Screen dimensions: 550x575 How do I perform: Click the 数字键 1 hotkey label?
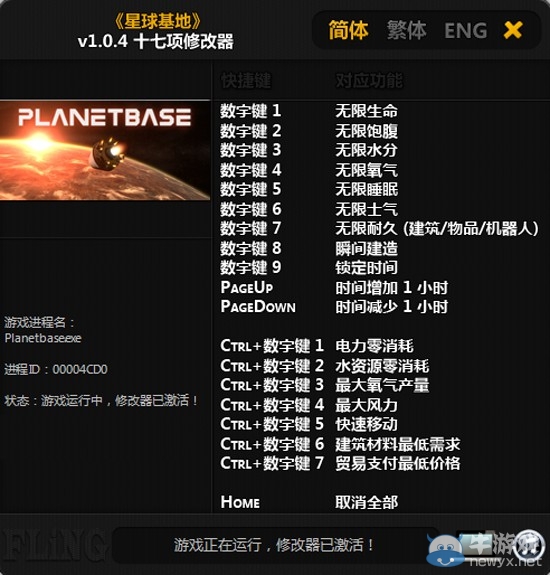click(250, 111)
